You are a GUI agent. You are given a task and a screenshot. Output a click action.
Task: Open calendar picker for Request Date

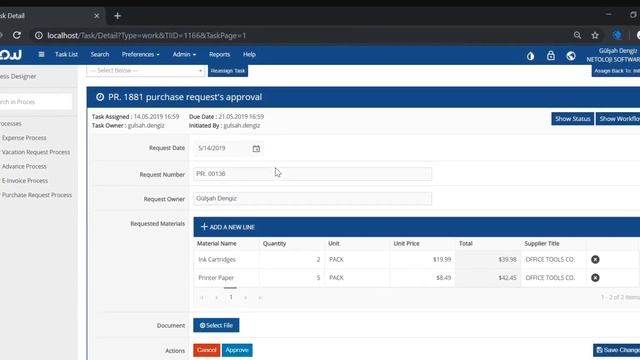[x=256, y=149]
